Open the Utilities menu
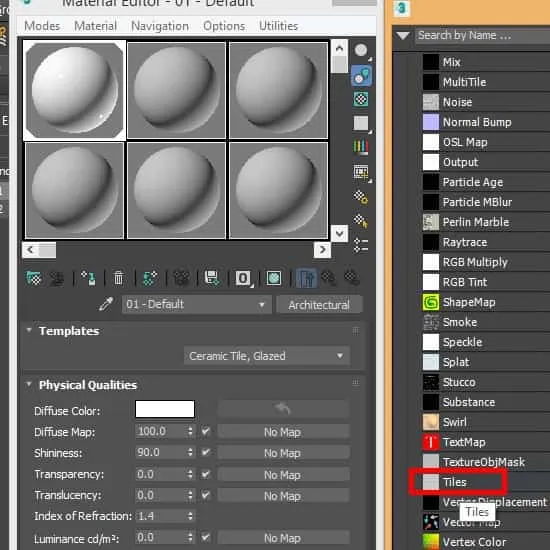This screenshot has height=550, width=550. point(279,26)
